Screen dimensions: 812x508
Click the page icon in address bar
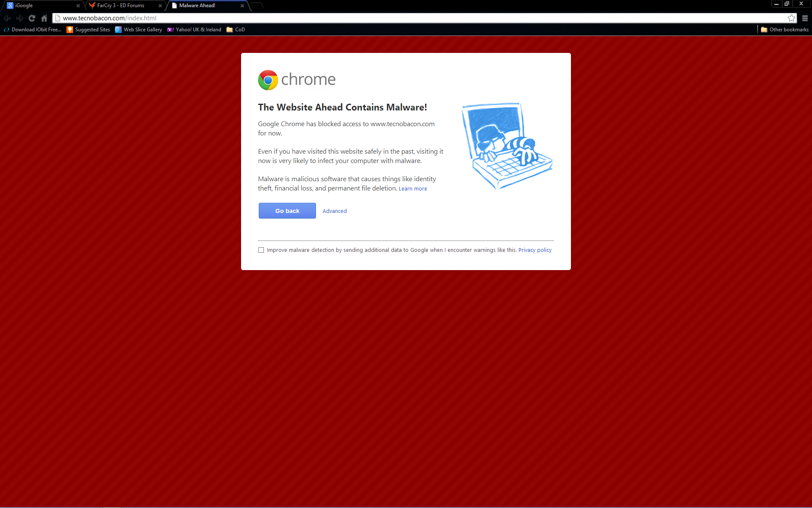(58, 18)
